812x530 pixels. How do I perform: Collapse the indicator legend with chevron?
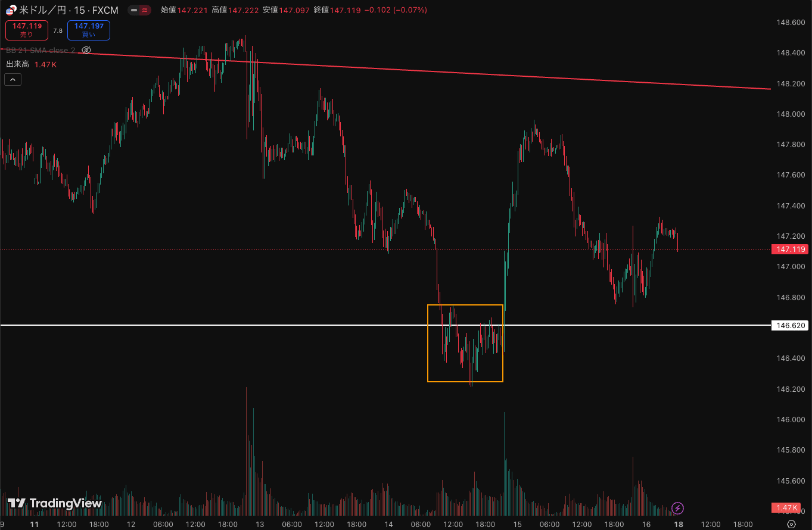pyautogui.click(x=13, y=79)
